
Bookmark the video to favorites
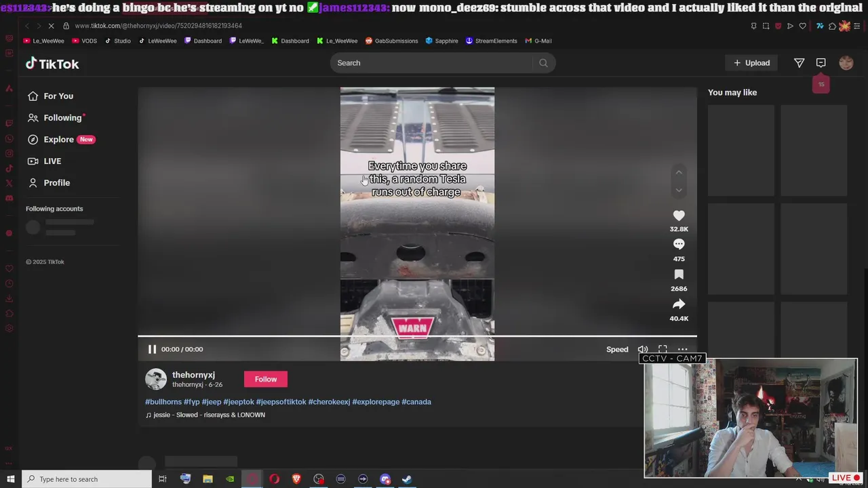[679, 274]
